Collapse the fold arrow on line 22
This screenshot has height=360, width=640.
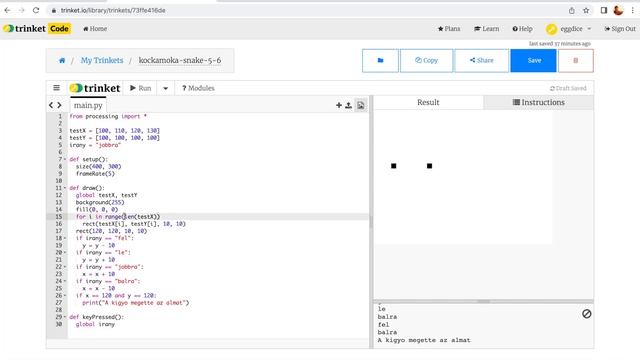point(65,267)
